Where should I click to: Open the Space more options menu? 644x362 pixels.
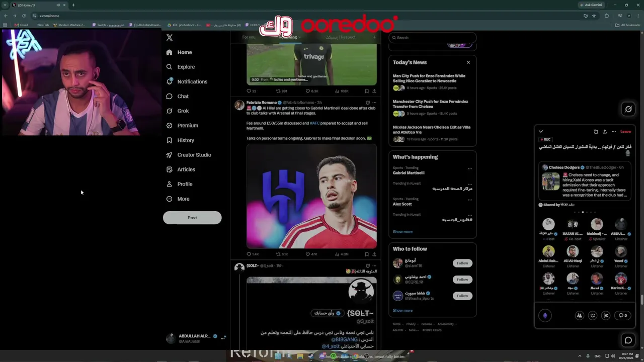pos(614,132)
